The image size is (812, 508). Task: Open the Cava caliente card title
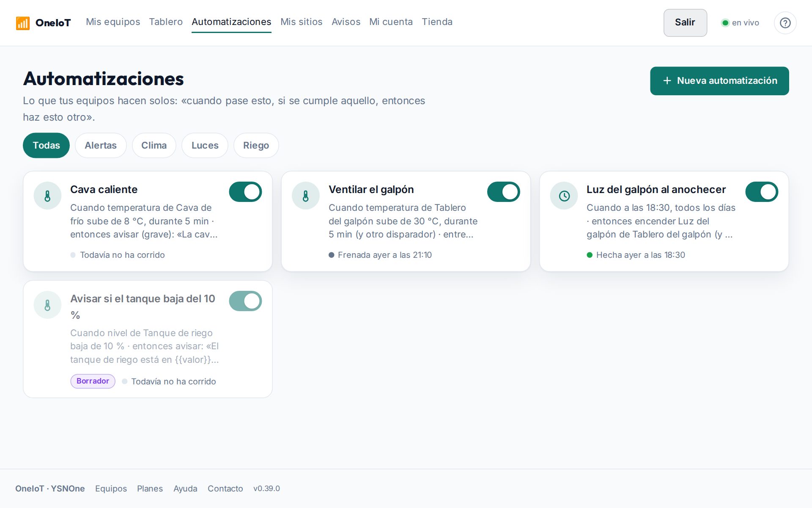coord(104,190)
